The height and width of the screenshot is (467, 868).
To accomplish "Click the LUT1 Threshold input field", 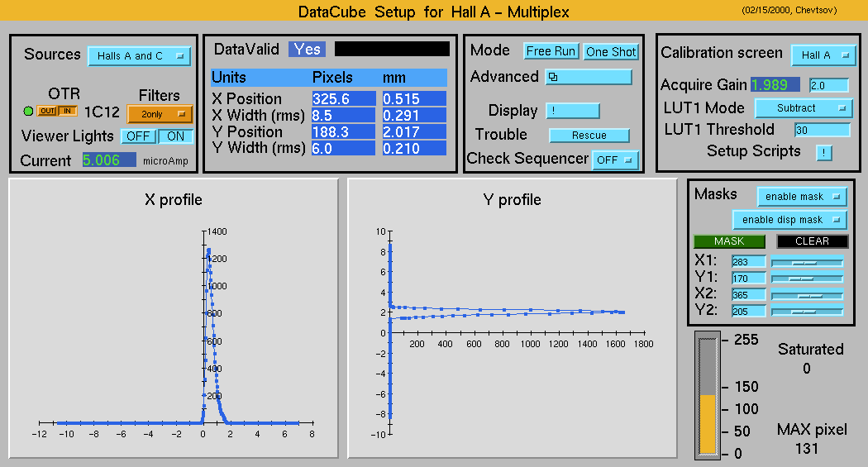I will point(822,130).
